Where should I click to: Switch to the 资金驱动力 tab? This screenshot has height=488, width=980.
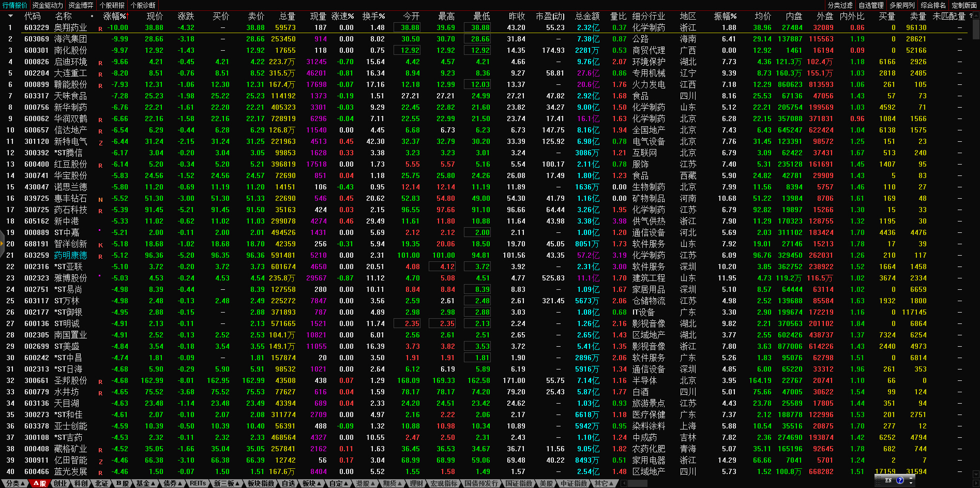(x=47, y=5)
